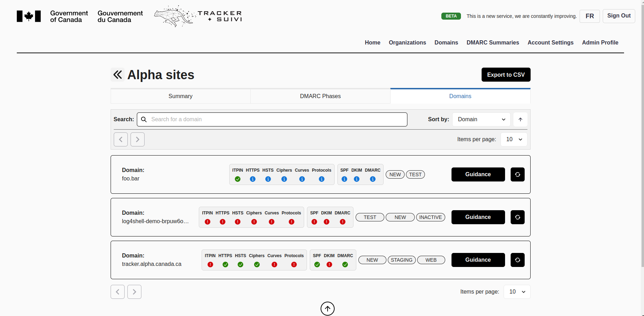Click the foo.bar domain name
This screenshot has height=316, width=644.
131,179
